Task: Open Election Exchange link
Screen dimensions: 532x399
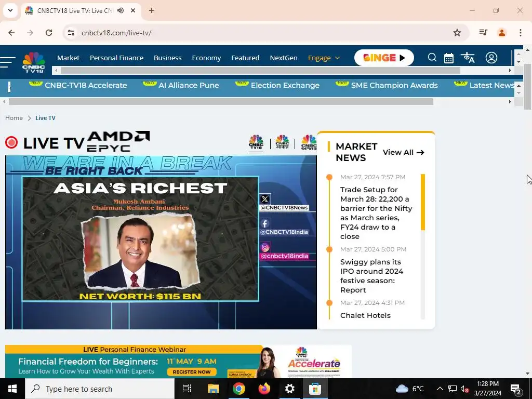Action: point(285,85)
